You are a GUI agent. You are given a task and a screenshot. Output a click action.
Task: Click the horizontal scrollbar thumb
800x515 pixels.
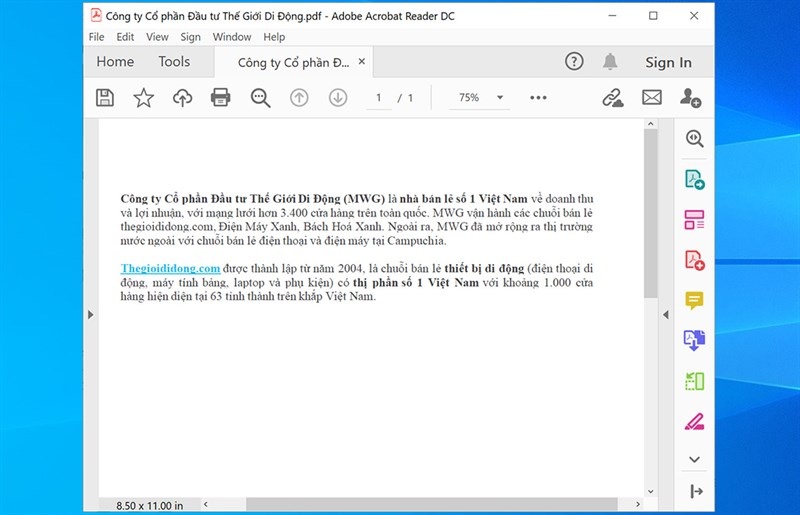pos(432,504)
